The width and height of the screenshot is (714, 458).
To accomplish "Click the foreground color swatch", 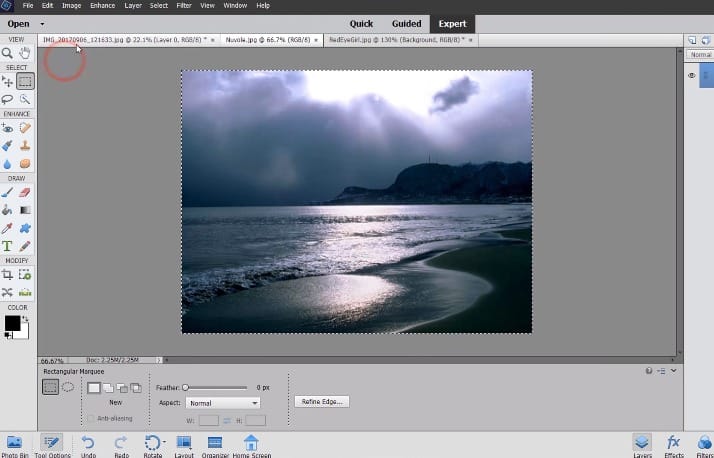I will (x=12, y=323).
